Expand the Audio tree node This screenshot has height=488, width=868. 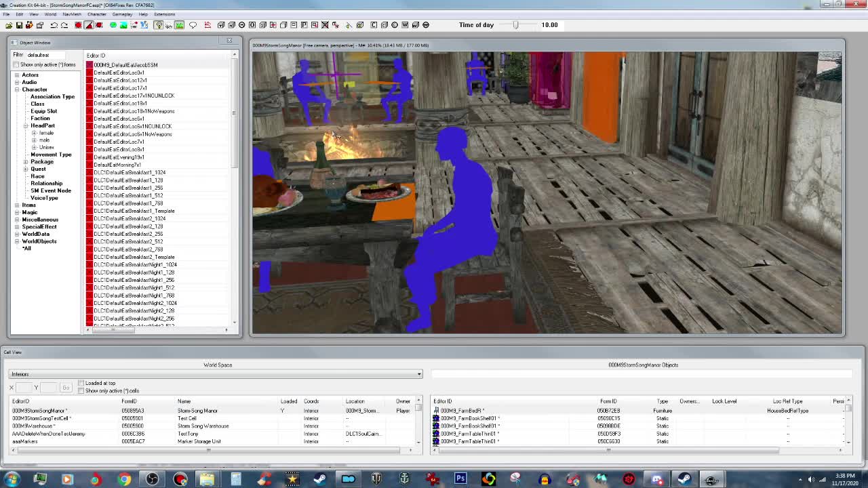tap(17, 82)
